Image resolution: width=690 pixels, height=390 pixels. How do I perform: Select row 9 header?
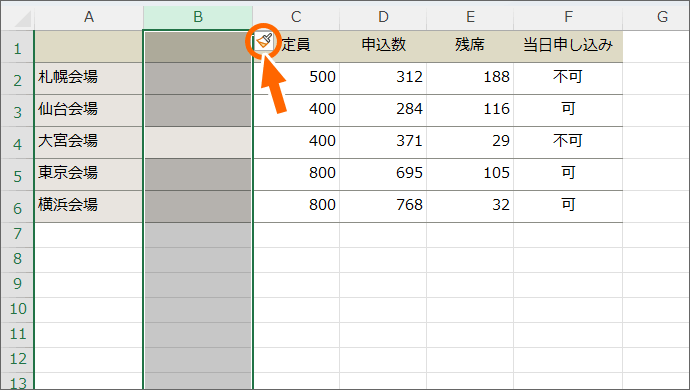coord(17,285)
